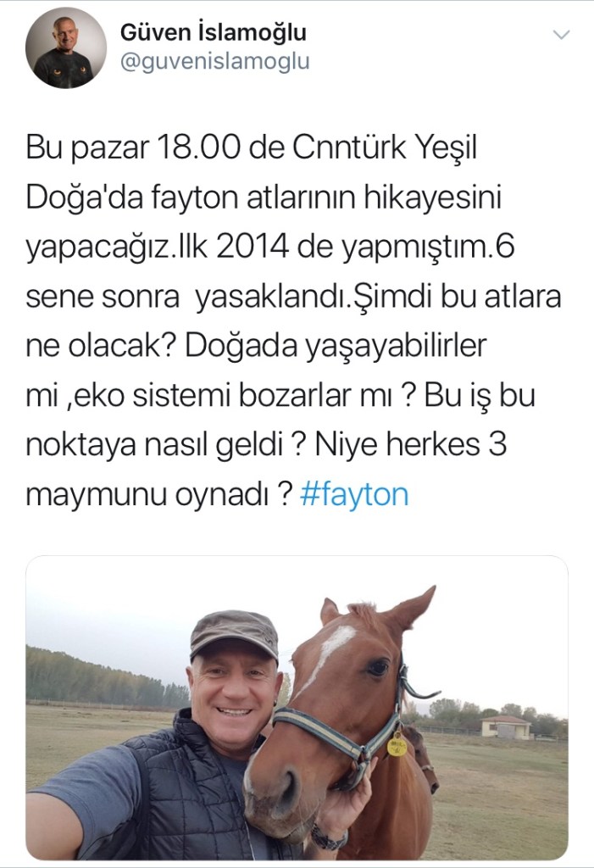
Task: Click the Güven İslamoğlu display name
Action: coord(214,33)
